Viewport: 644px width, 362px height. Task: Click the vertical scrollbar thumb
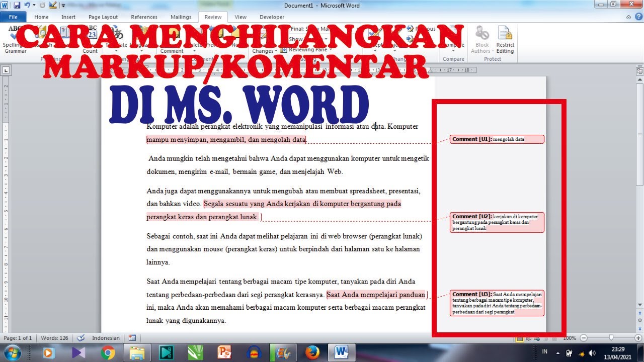pos(640,135)
